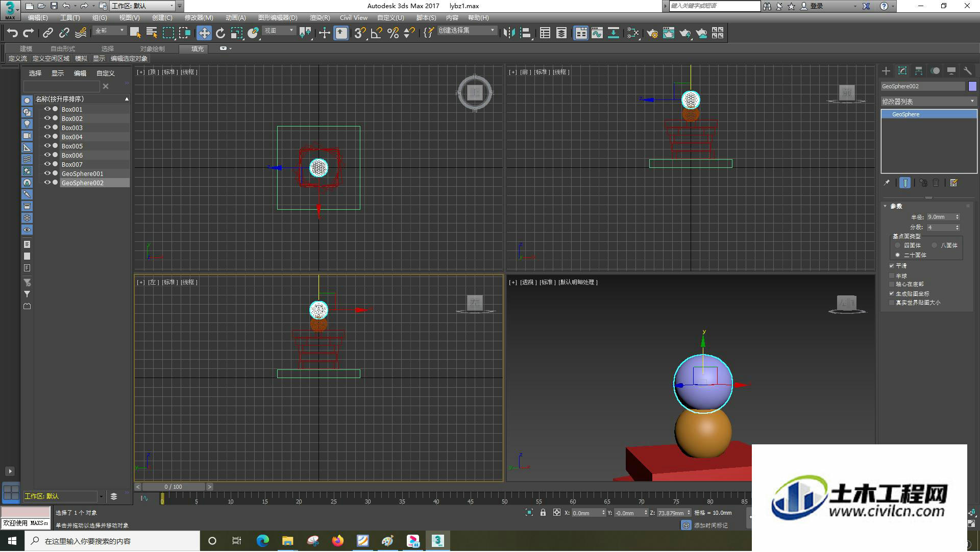Screen dimensions: 980x552
Task: Click Configure Modifier Sets icon
Action: tap(953, 183)
